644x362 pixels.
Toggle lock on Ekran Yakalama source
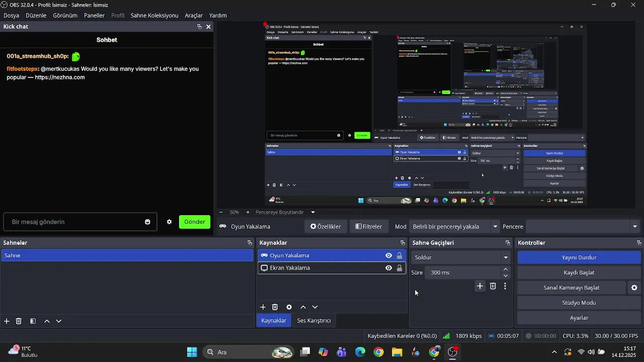(399, 268)
